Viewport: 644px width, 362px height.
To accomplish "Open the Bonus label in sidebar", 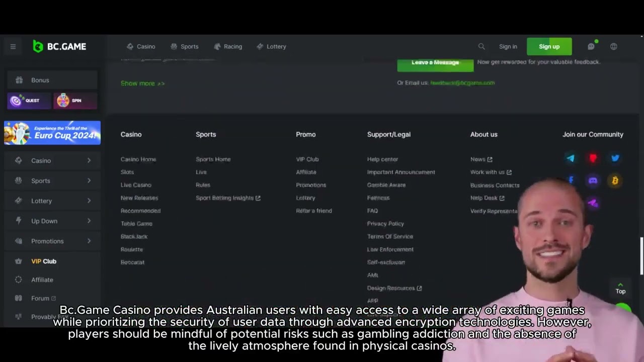I will [40, 80].
